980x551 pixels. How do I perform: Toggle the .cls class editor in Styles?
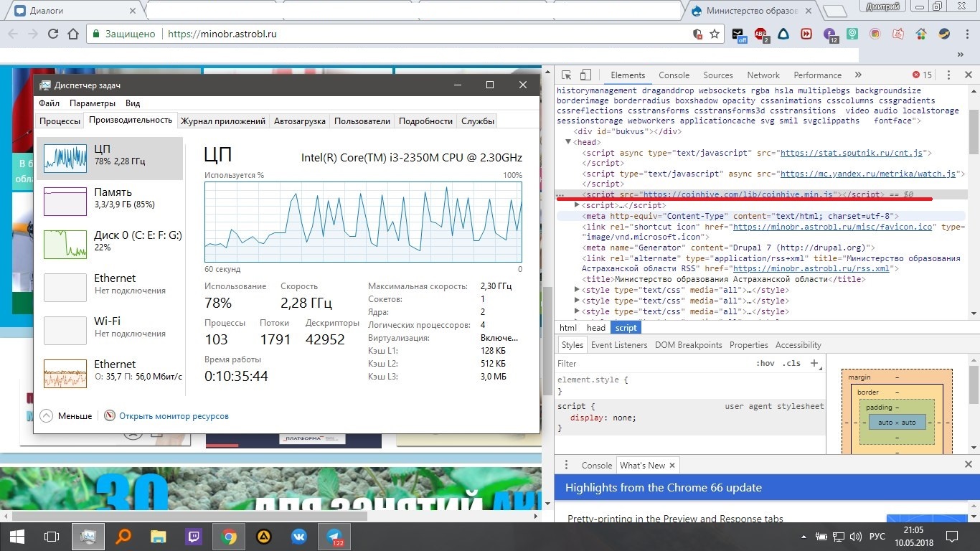tap(791, 363)
